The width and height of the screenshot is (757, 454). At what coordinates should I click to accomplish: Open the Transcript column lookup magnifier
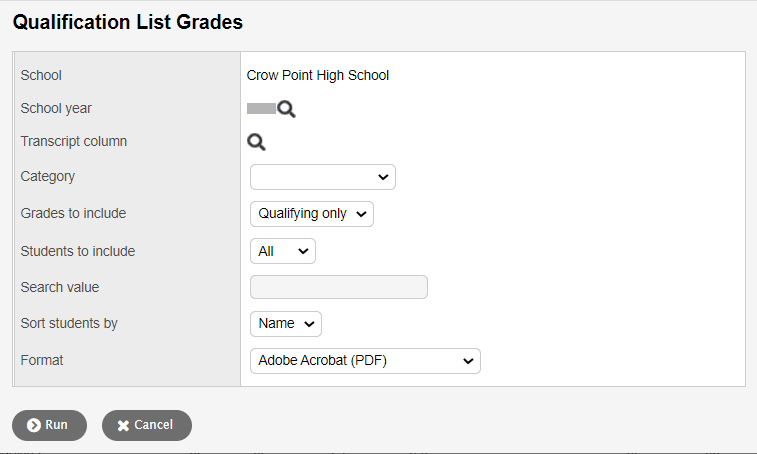point(257,142)
